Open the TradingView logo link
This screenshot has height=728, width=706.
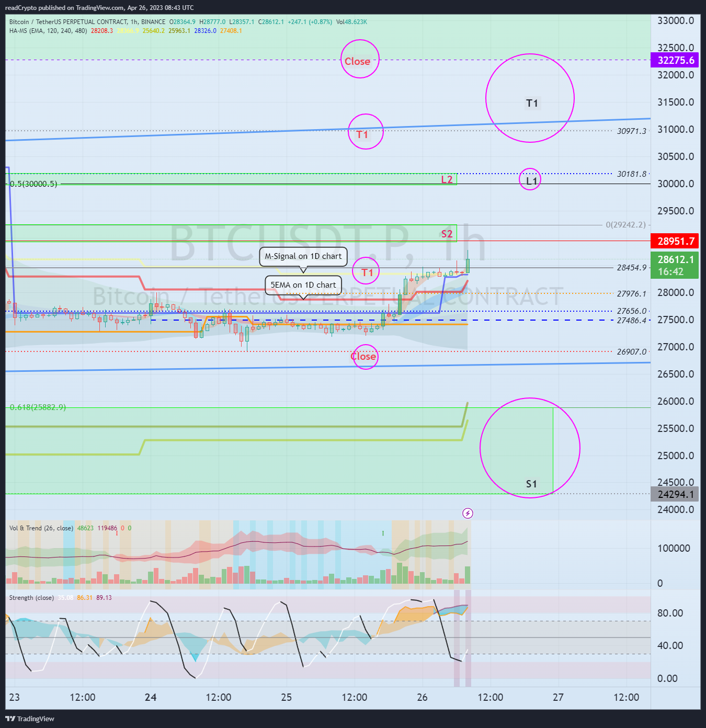[x=30, y=719]
